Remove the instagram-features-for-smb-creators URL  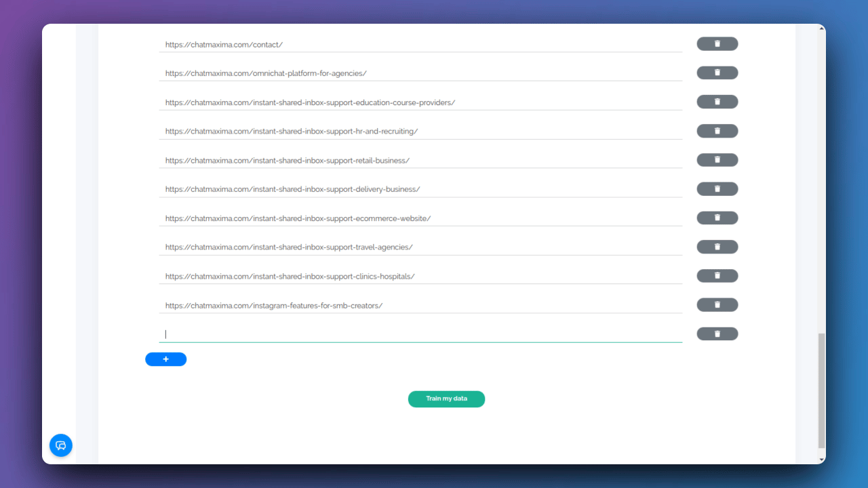pyautogui.click(x=717, y=305)
